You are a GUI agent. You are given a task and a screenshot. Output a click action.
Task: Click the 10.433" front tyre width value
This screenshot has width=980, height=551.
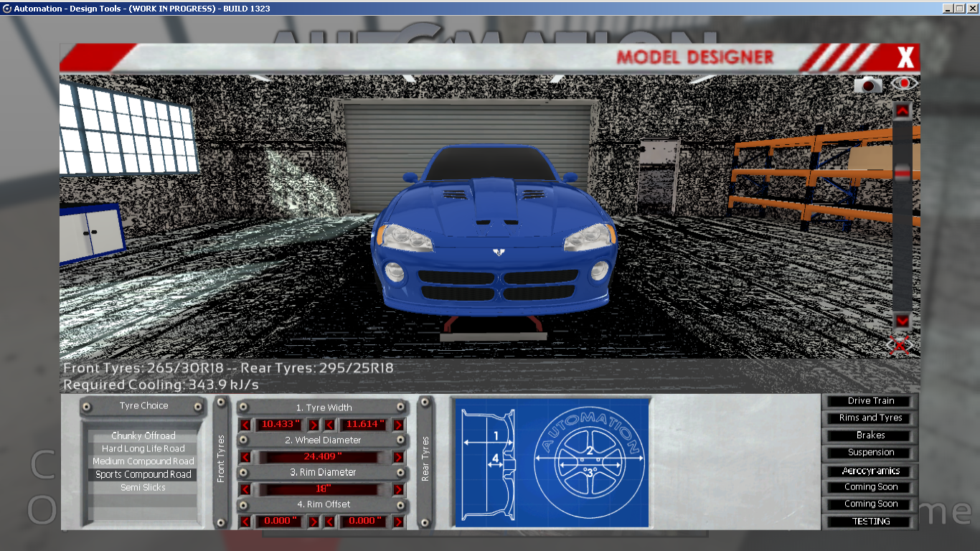click(x=279, y=425)
